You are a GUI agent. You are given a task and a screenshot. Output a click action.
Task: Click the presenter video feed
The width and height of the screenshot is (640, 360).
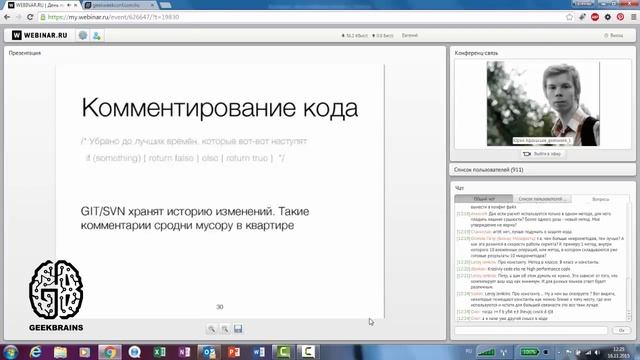543,104
